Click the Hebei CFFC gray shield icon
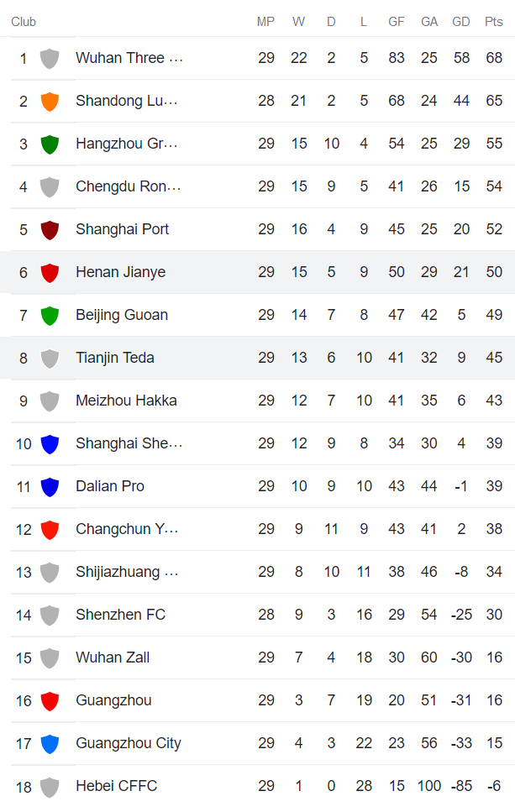 tap(50, 786)
